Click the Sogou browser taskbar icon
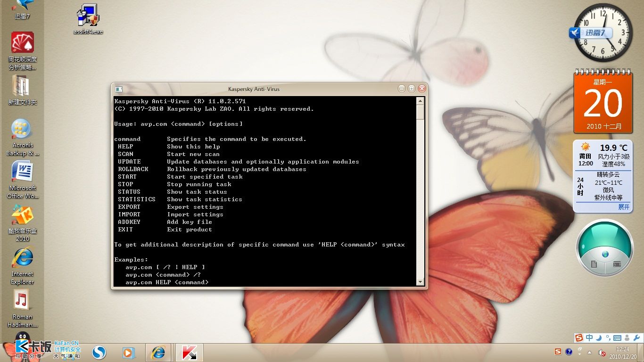Image resolution: width=644 pixels, height=362 pixels. click(x=99, y=352)
